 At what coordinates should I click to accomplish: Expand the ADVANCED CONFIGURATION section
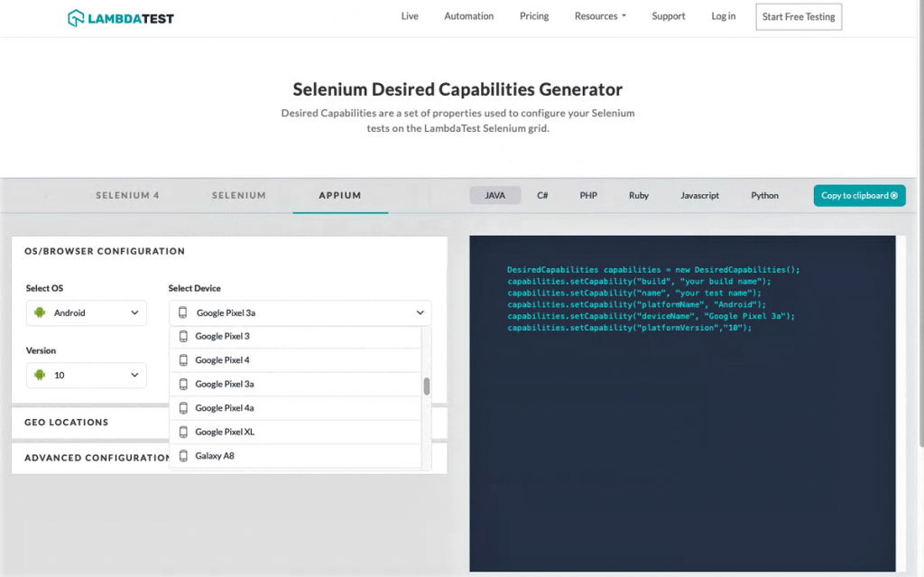(96, 458)
